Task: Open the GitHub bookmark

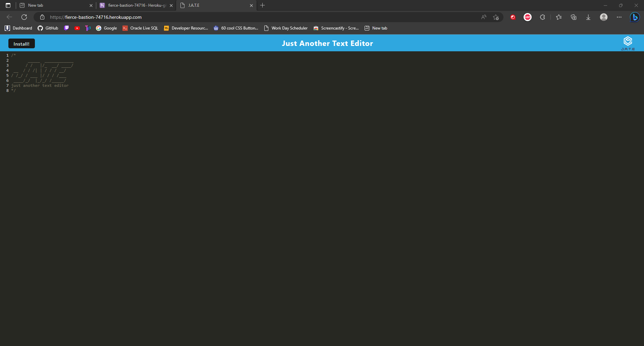Action: (48, 28)
